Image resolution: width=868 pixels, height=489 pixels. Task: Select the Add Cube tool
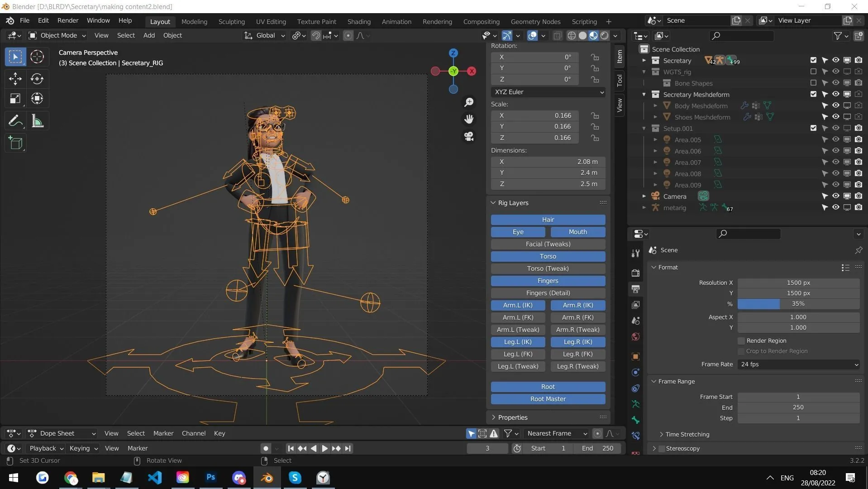pos(16,144)
